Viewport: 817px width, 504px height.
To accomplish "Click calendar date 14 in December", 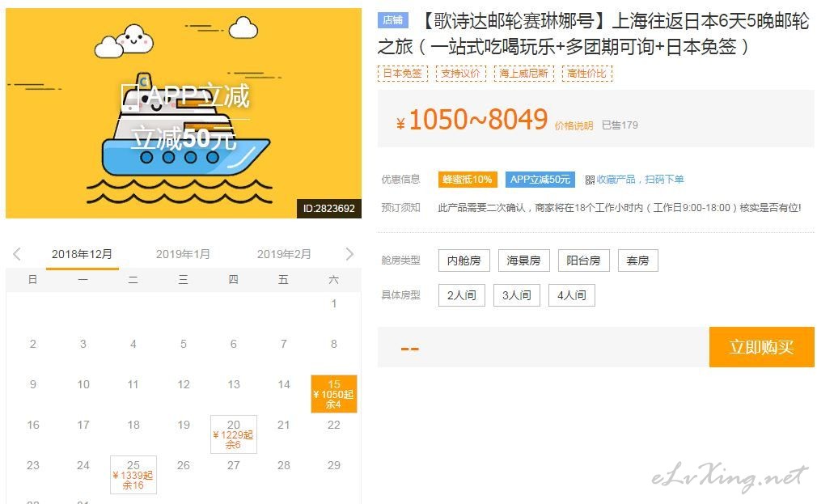I will 283,384.
